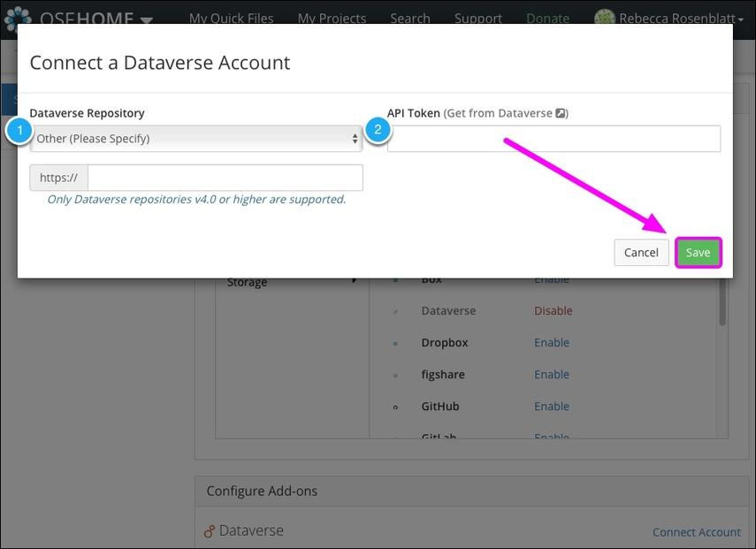This screenshot has height=549, width=756.
Task: Cancel the Connect a Dataverse Account dialog
Action: 641,253
